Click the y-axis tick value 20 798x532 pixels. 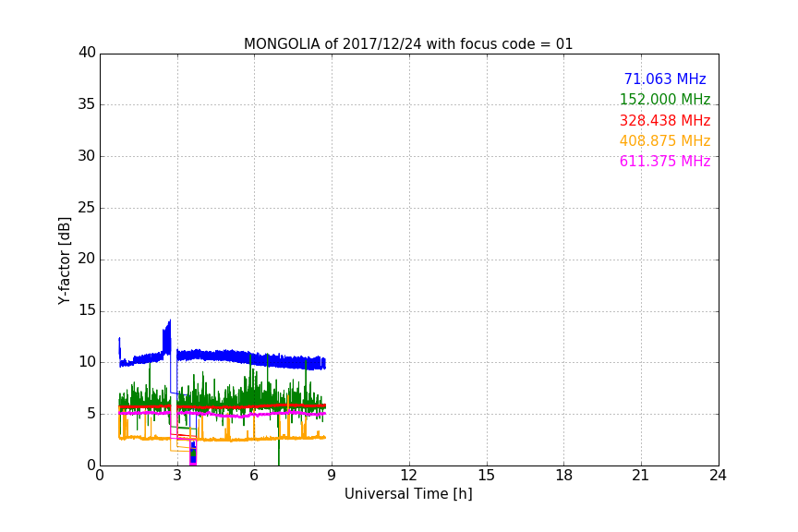pos(87,260)
